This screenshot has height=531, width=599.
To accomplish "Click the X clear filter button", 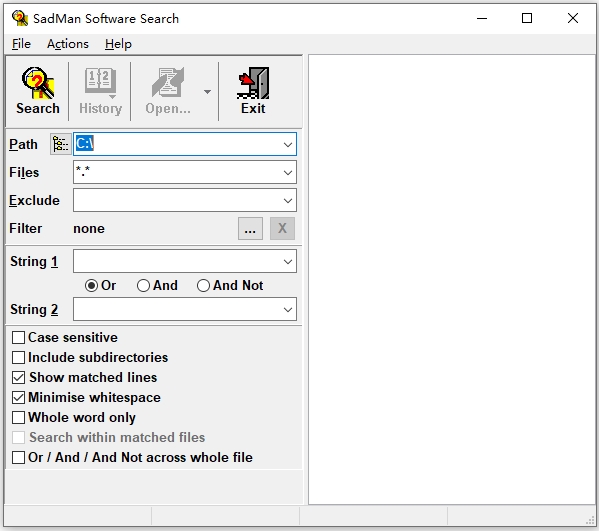I will (x=282, y=228).
